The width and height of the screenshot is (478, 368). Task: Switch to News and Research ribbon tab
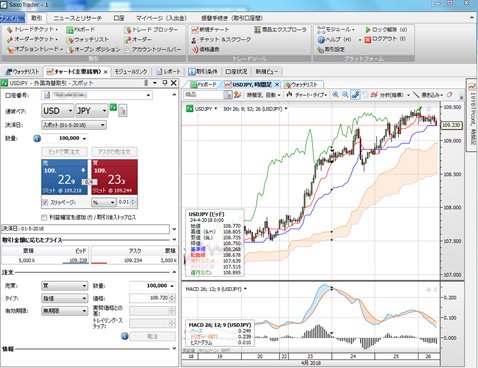[x=78, y=18]
